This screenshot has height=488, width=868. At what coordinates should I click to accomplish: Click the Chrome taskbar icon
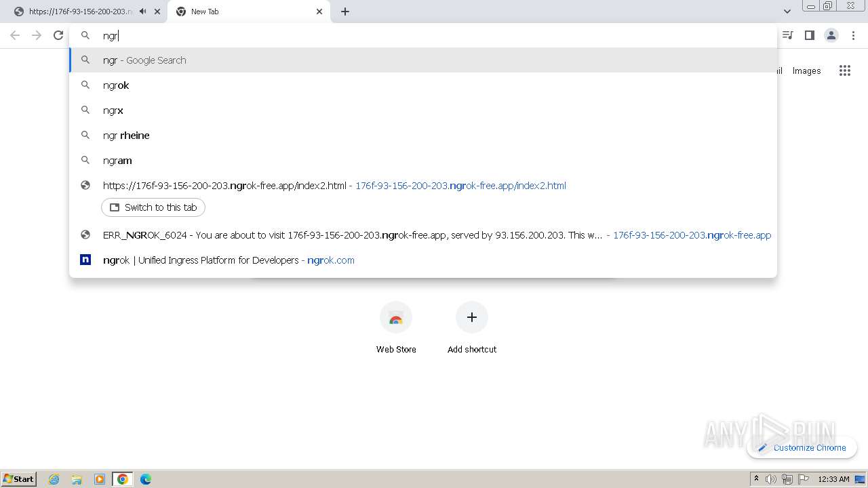pos(123,479)
